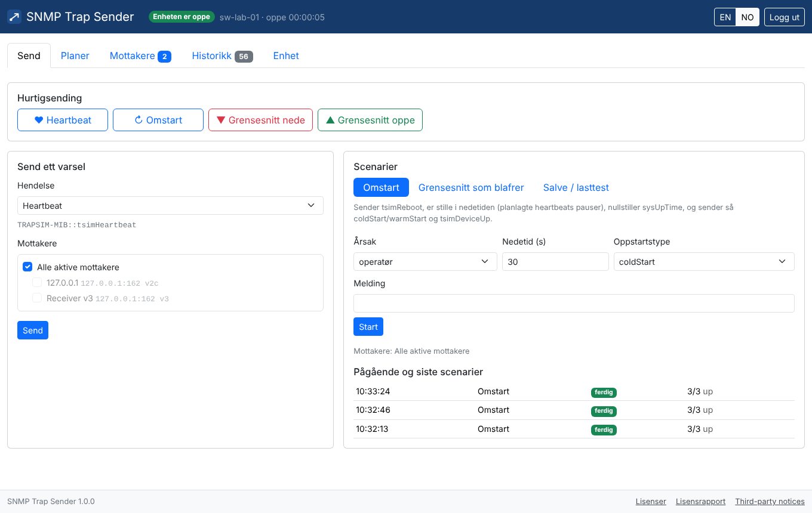Viewport: 812px width, 513px height.
Task: Switch to the Mottakere tab
Action: tap(140, 55)
